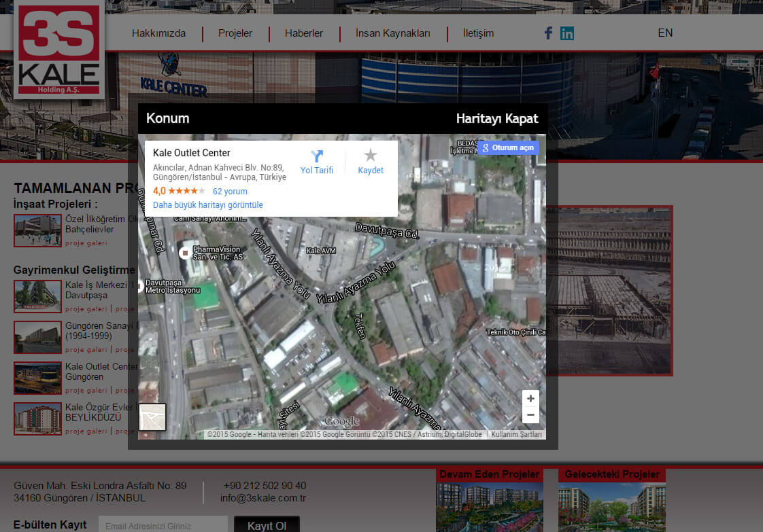763x532 pixels.
Task: Click the Kale AVM map label
Action: (x=321, y=251)
